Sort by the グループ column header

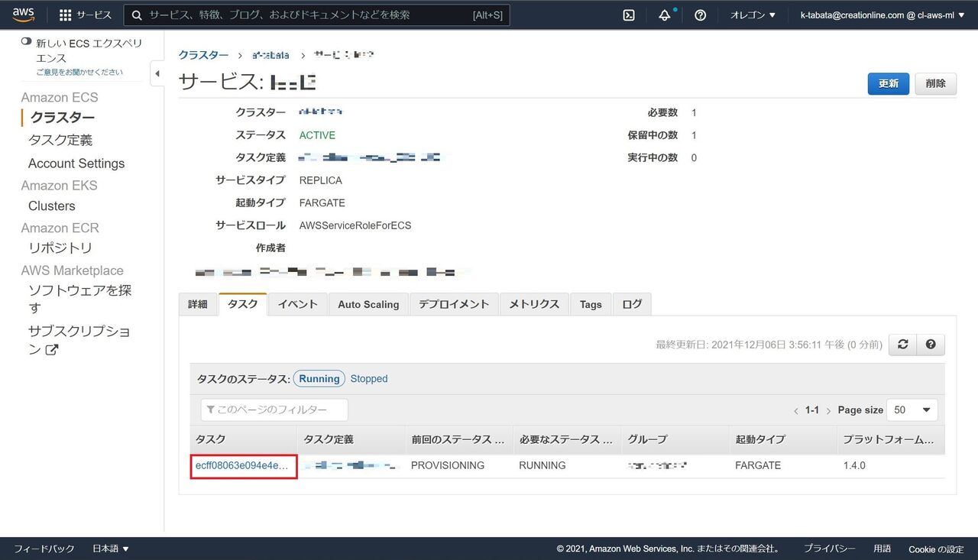coord(675,440)
